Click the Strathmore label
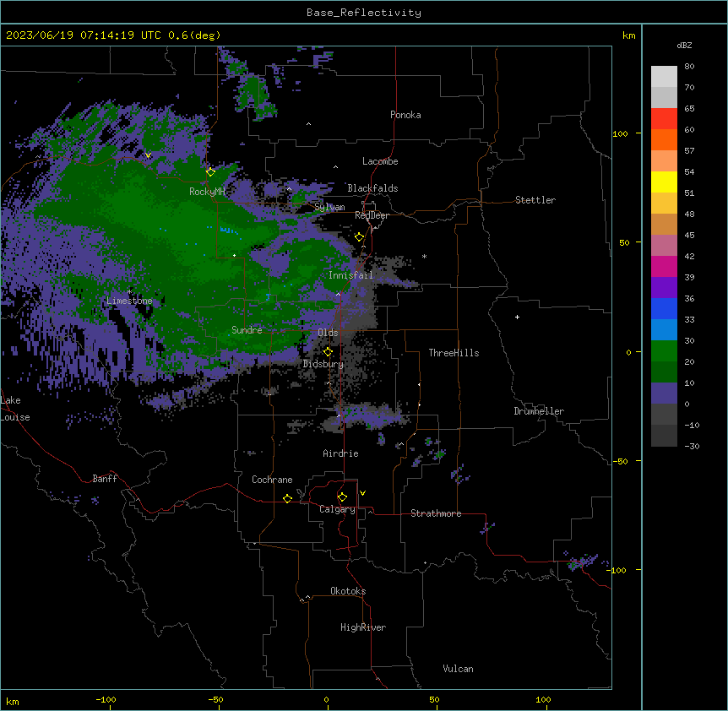The width and height of the screenshot is (728, 711). click(436, 513)
